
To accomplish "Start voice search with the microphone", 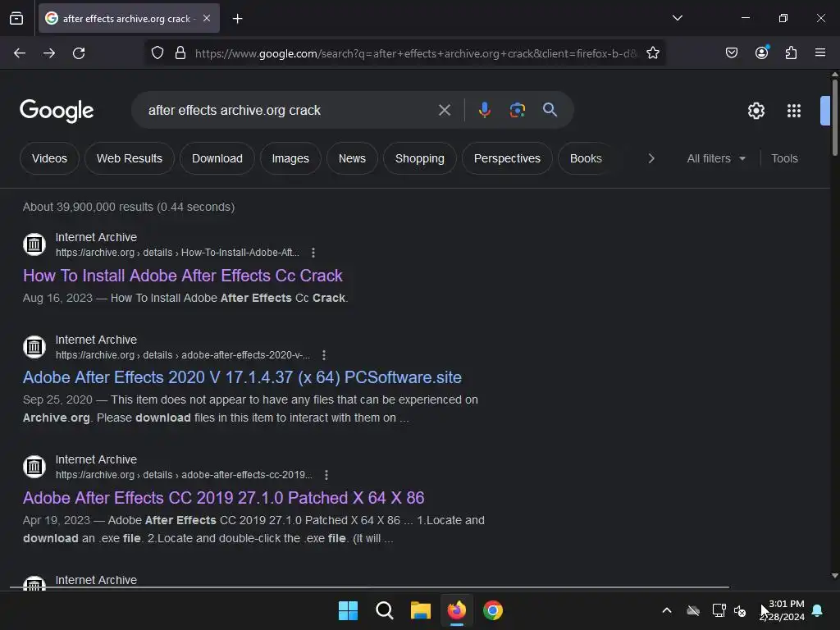I will point(484,111).
